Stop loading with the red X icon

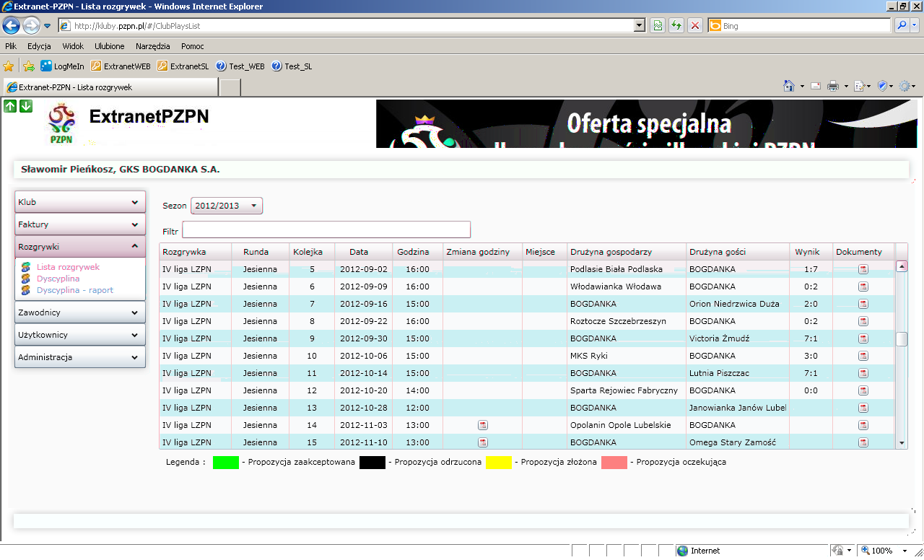(695, 25)
